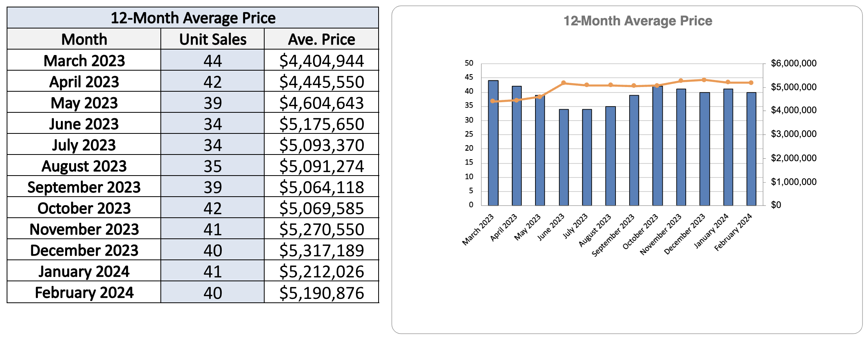
Task: Click the 'September 2023' chart axis label
Action: pyautogui.click(x=614, y=235)
